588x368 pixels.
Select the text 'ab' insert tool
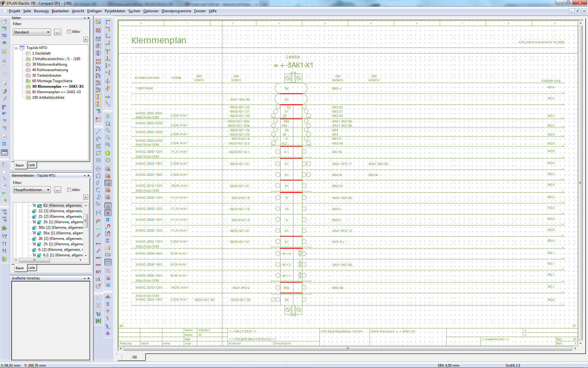(98, 220)
